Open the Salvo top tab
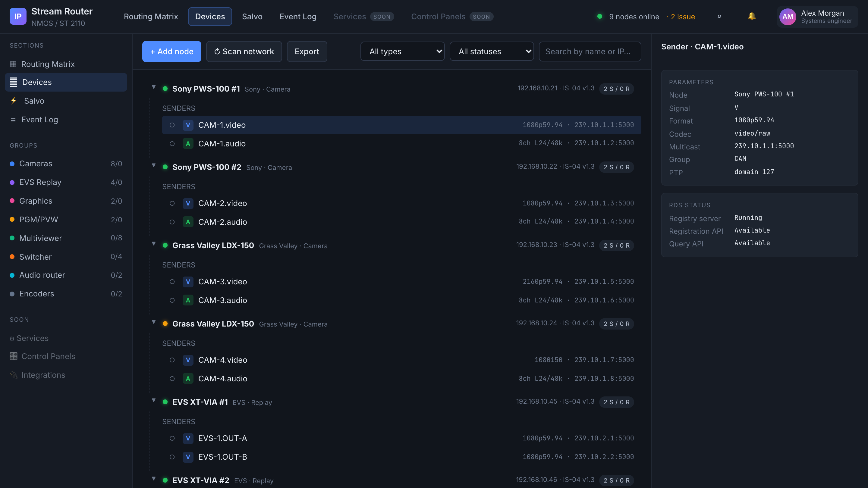868x488 pixels. [x=252, y=17]
